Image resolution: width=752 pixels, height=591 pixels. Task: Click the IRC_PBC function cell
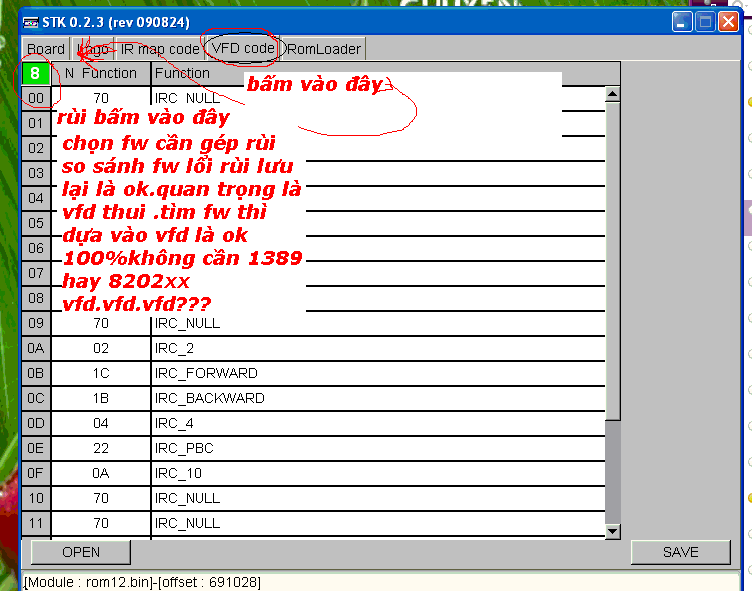[x=378, y=448]
